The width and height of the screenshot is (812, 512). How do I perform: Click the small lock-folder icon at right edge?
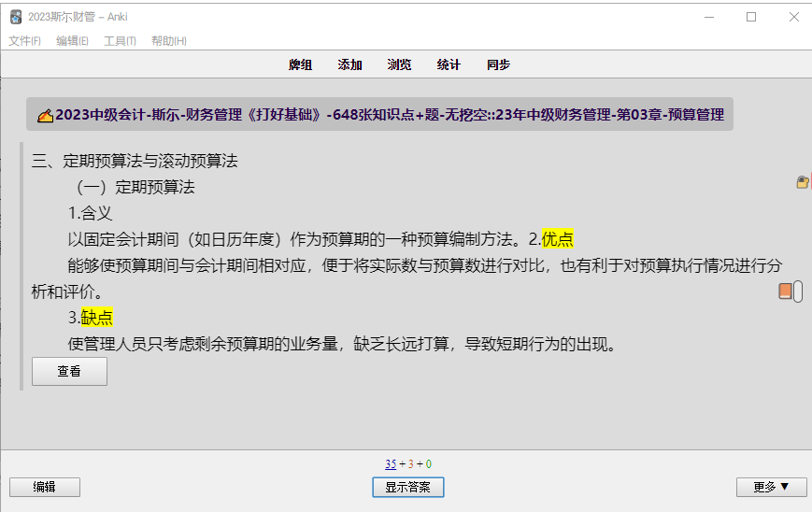click(x=802, y=182)
